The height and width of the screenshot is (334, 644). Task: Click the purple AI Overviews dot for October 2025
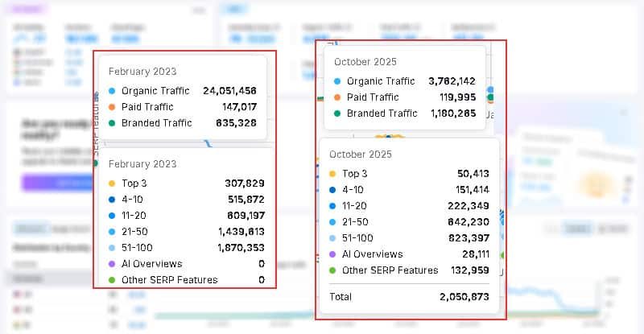[332, 254]
